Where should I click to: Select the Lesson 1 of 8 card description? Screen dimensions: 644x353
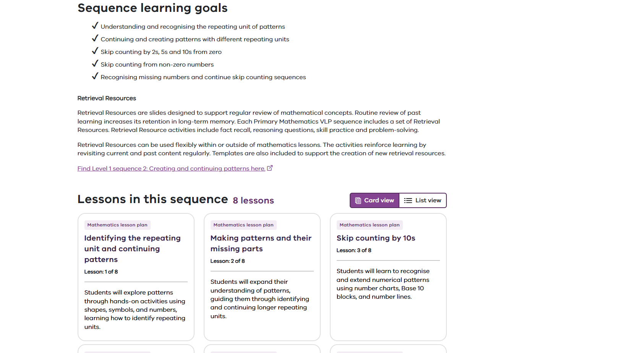pyautogui.click(x=135, y=309)
